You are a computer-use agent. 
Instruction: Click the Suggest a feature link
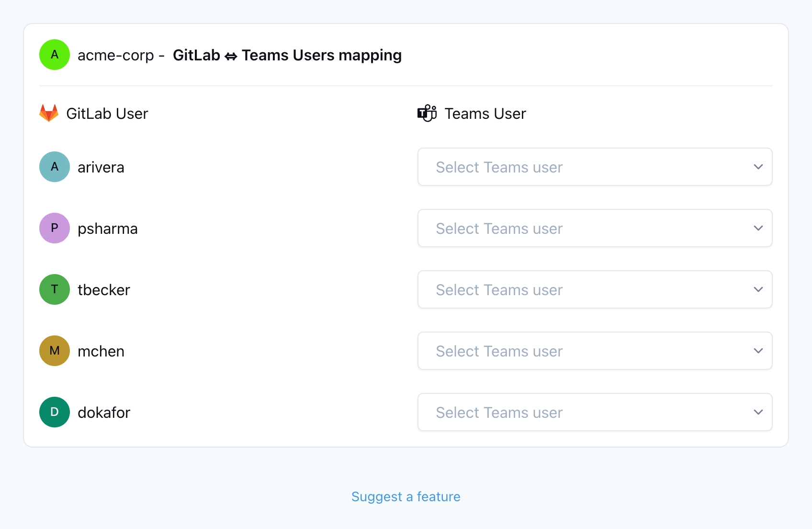point(406,496)
